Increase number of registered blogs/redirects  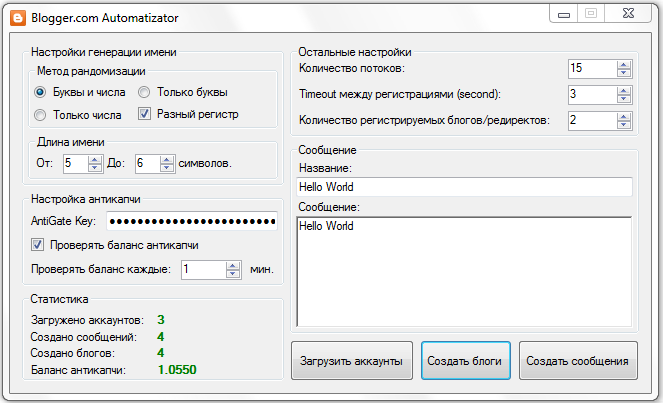tap(624, 117)
